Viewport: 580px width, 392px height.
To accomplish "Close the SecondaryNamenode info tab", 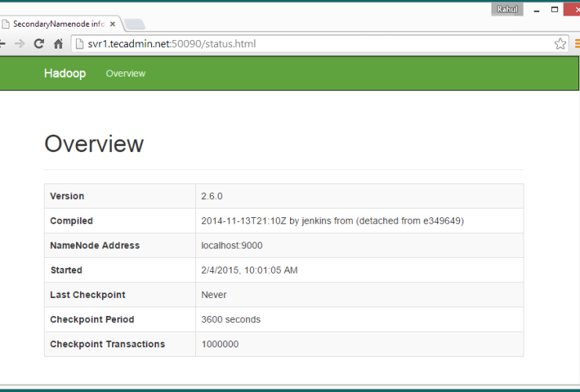I will click(113, 24).
